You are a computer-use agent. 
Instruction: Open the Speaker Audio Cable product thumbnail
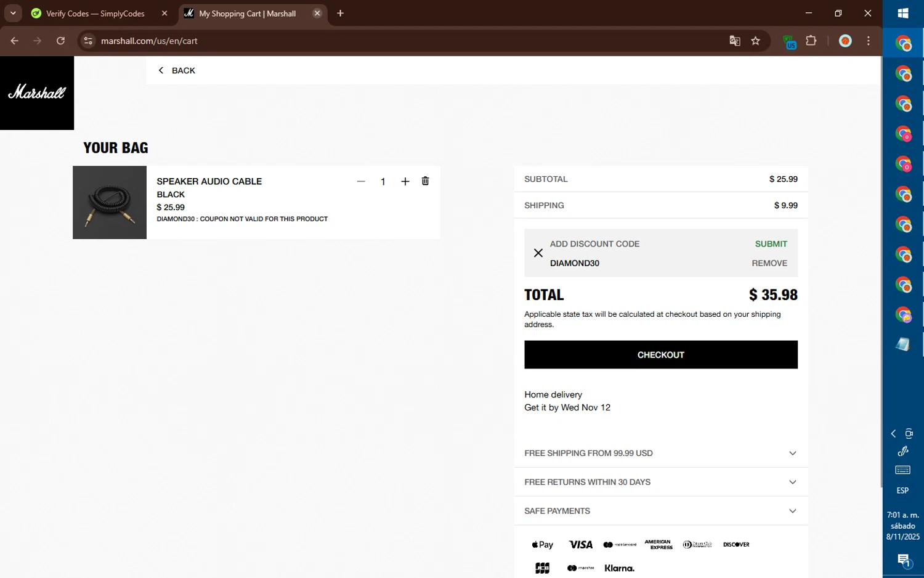tap(110, 202)
